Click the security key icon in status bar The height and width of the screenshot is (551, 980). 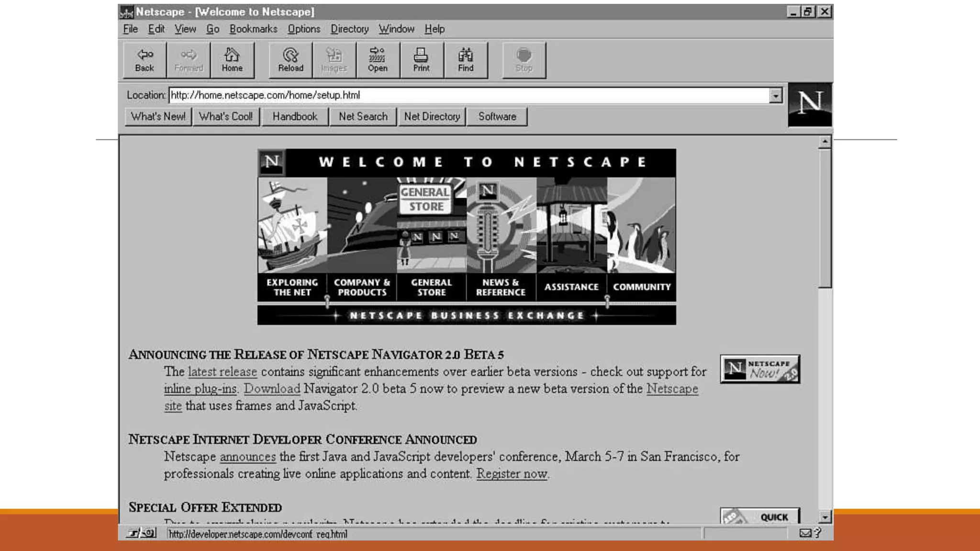click(142, 533)
